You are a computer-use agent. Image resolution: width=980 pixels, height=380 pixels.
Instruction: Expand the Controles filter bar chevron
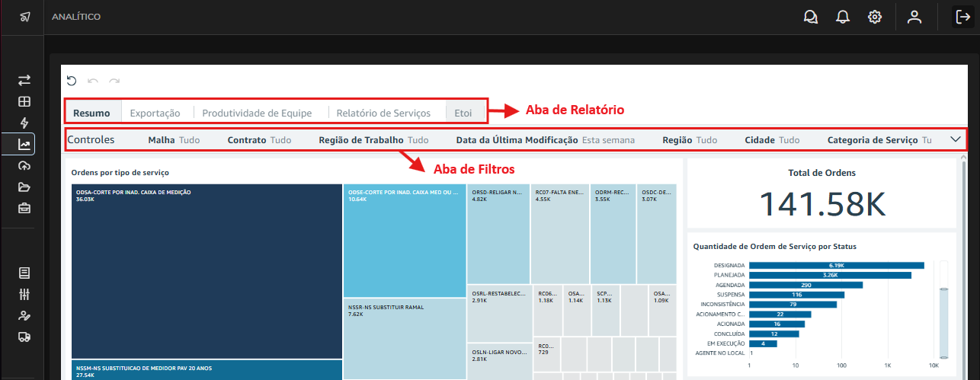pos(956,140)
